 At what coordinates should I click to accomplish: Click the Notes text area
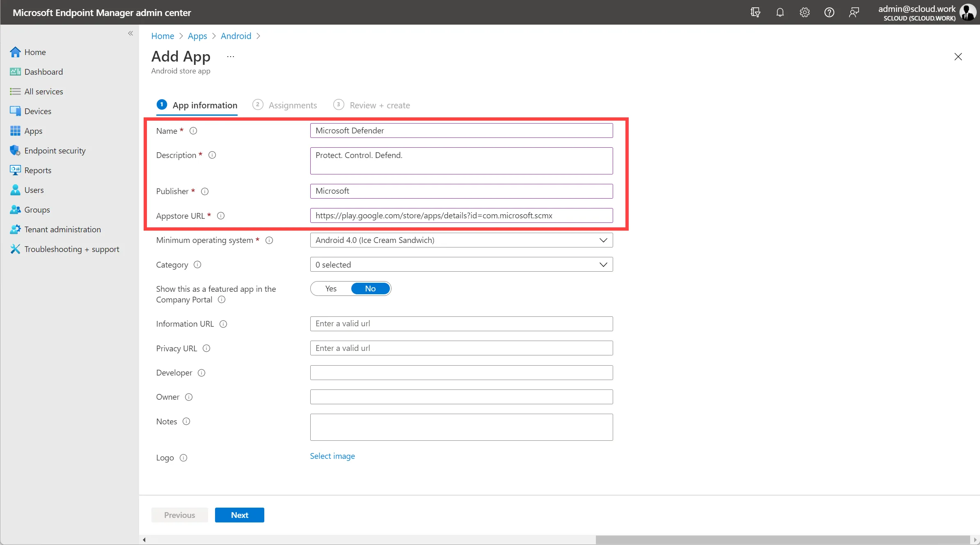(x=461, y=427)
